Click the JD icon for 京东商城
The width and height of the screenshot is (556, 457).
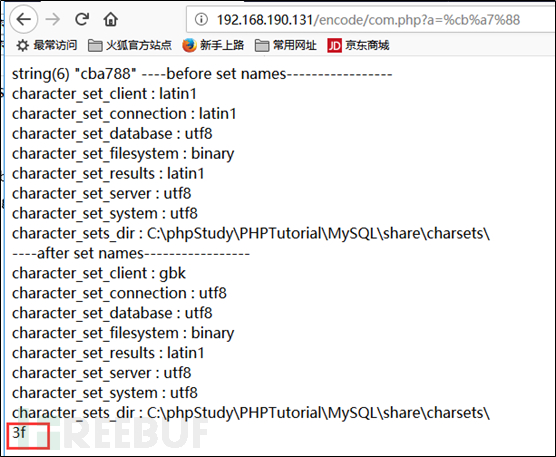(x=334, y=45)
